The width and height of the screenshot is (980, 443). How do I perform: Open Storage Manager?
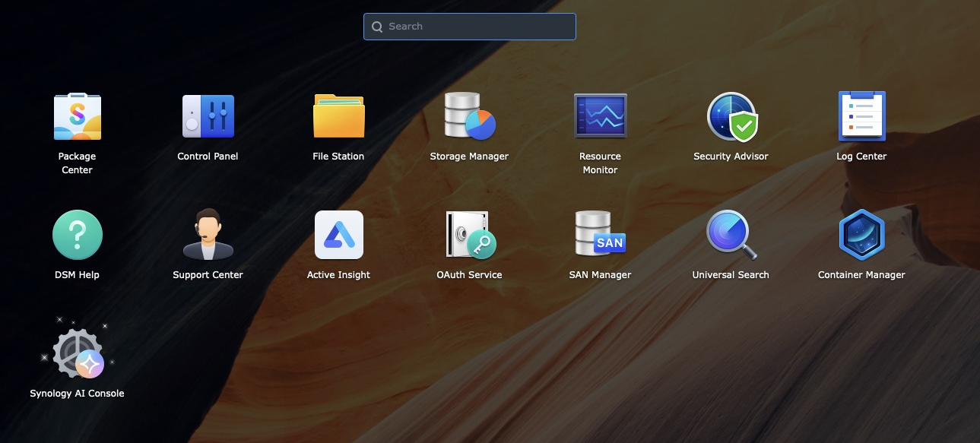tap(469, 116)
